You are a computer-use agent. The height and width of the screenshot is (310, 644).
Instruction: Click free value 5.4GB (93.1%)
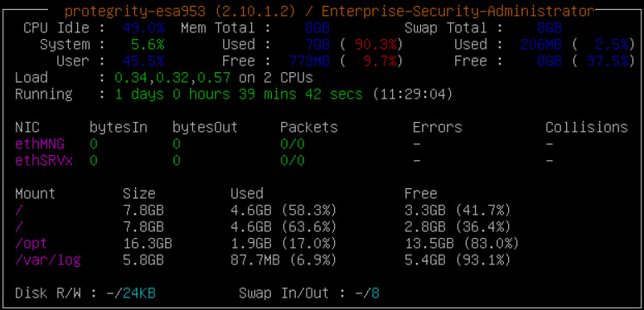coord(458,260)
